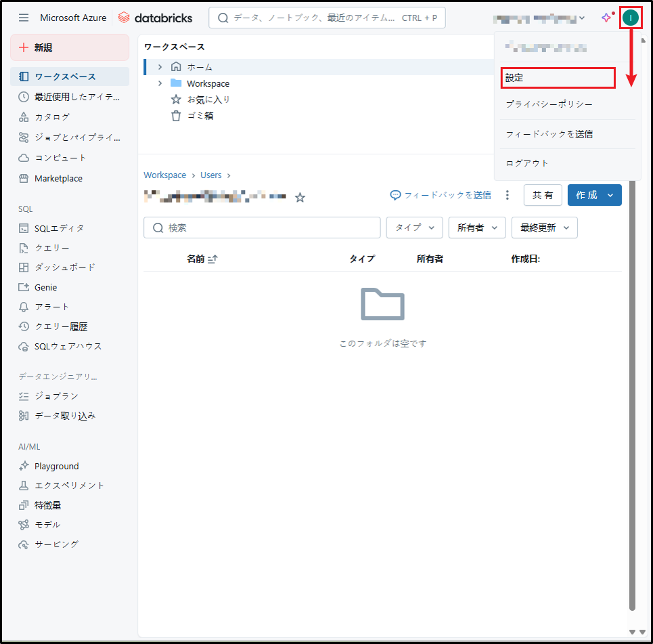Select ゴミ箱 in the workspace tree
Screen dimensions: 653x644
click(x=200, y=116)
